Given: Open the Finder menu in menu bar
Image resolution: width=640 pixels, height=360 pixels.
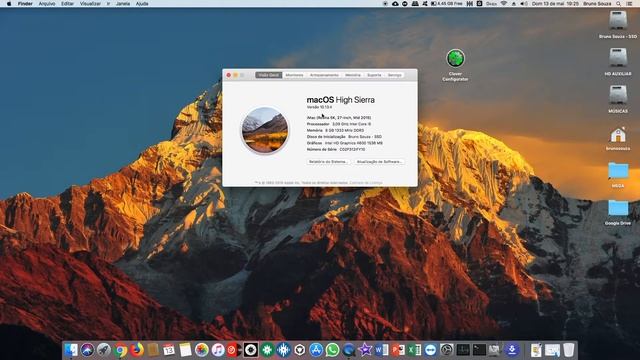Looking at the screenshot, I should click(25, 4).
